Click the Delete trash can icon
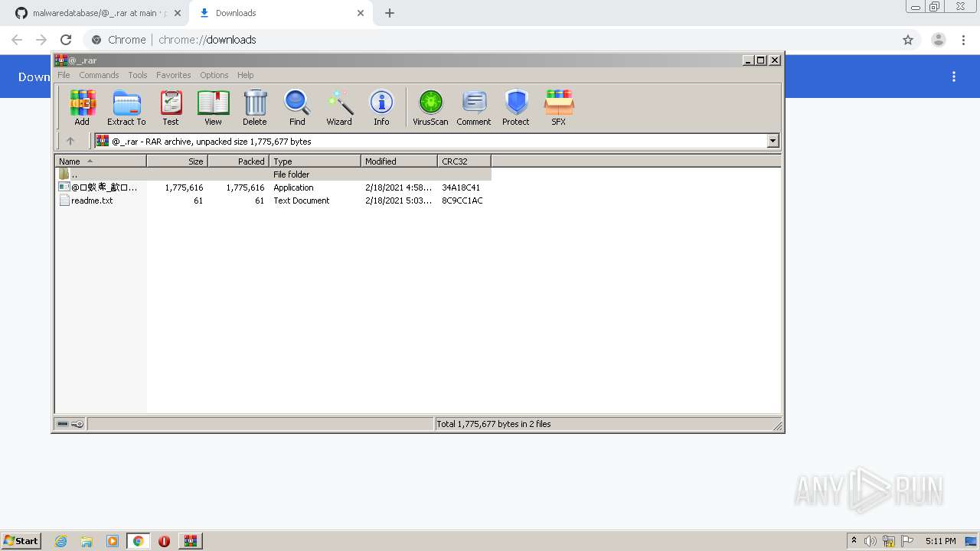 pyautogui.click(x=255, y=107)
